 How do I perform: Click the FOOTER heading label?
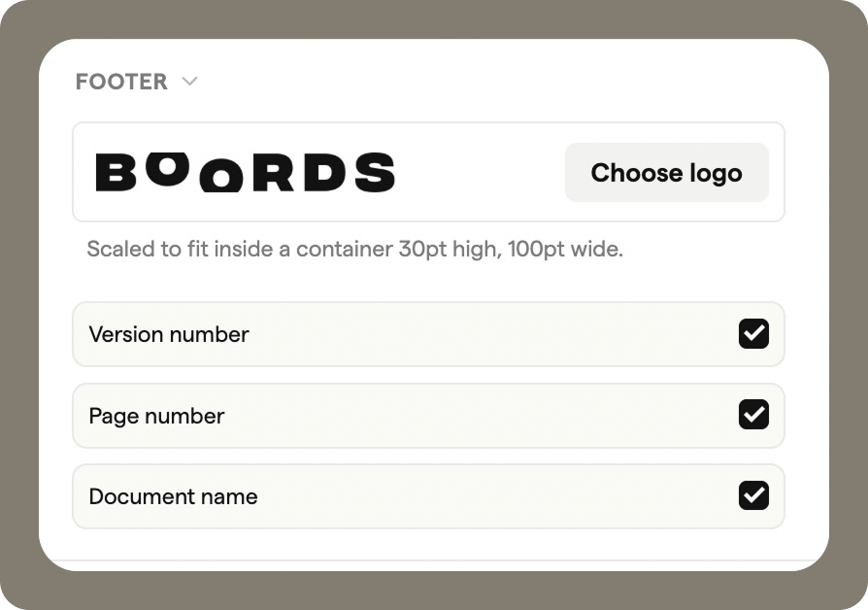pos(122,82)
